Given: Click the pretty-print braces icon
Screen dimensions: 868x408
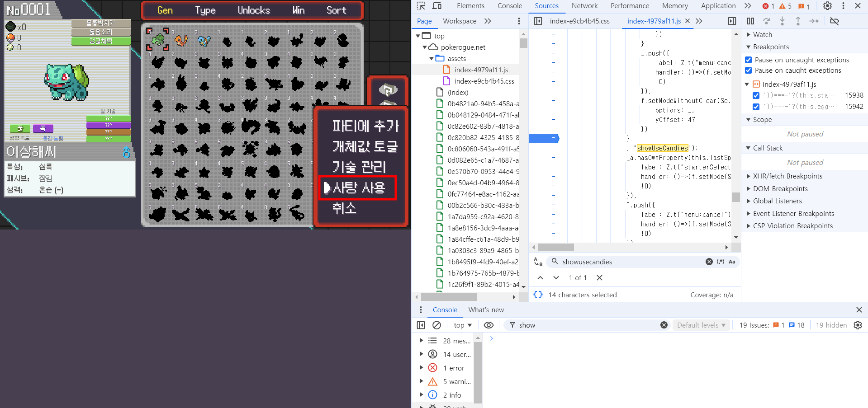Looking at the screenshot, I should (x=538, y=295).
